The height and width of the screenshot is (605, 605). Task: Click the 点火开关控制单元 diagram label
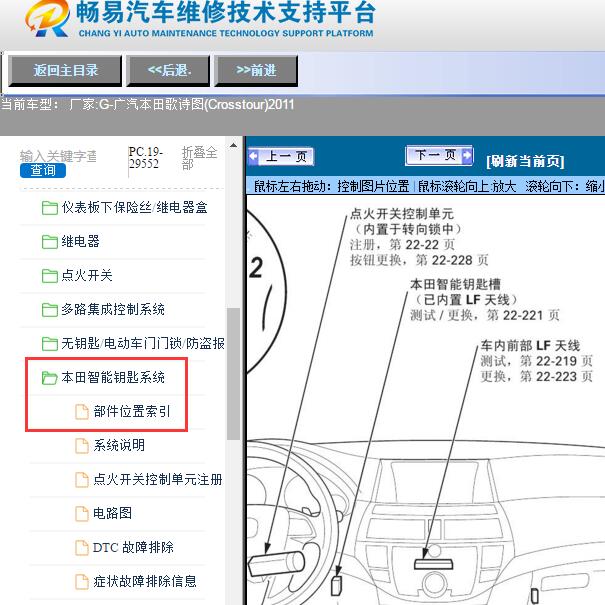pos(402,214)
